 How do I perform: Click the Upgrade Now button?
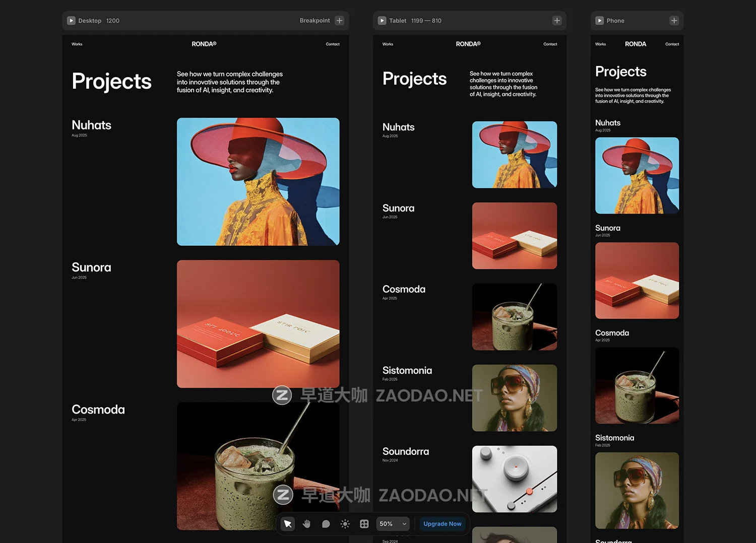click(x=442, y=524)
